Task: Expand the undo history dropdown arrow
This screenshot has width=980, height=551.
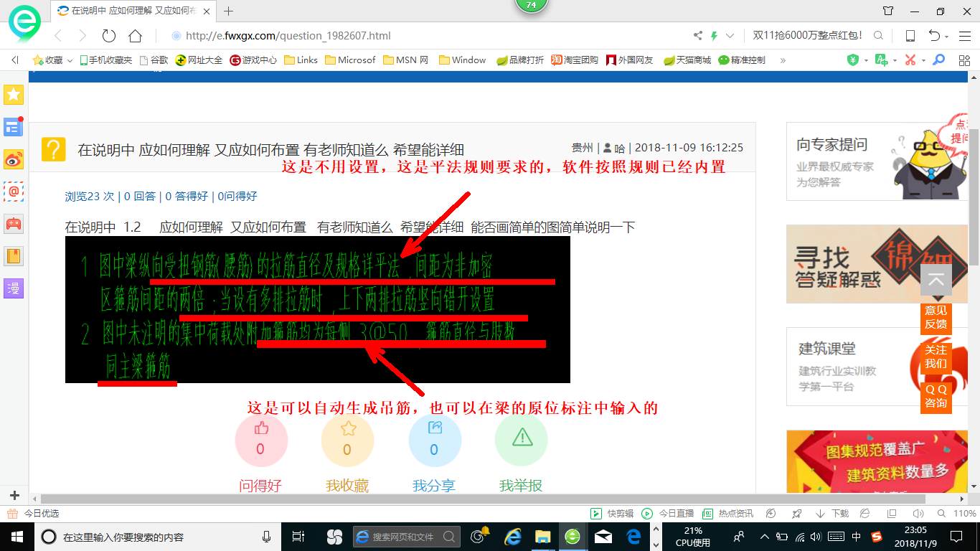Action: 947,37
